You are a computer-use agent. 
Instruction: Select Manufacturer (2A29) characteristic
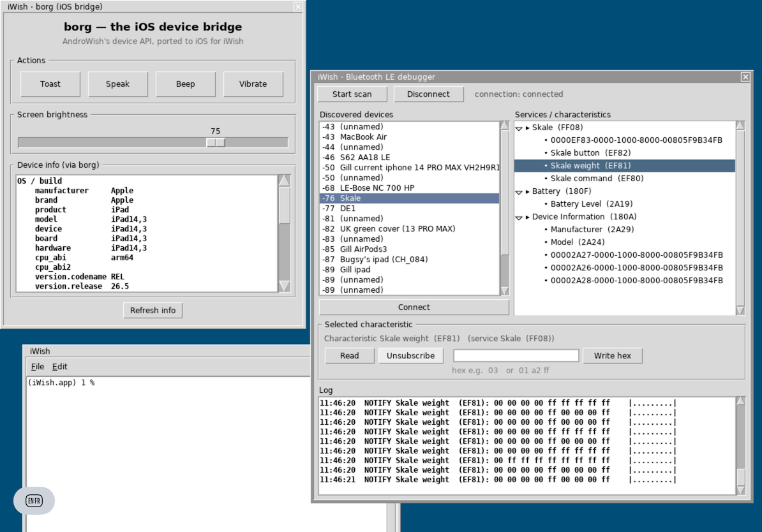pyautogui.click(x=625, y=229)
